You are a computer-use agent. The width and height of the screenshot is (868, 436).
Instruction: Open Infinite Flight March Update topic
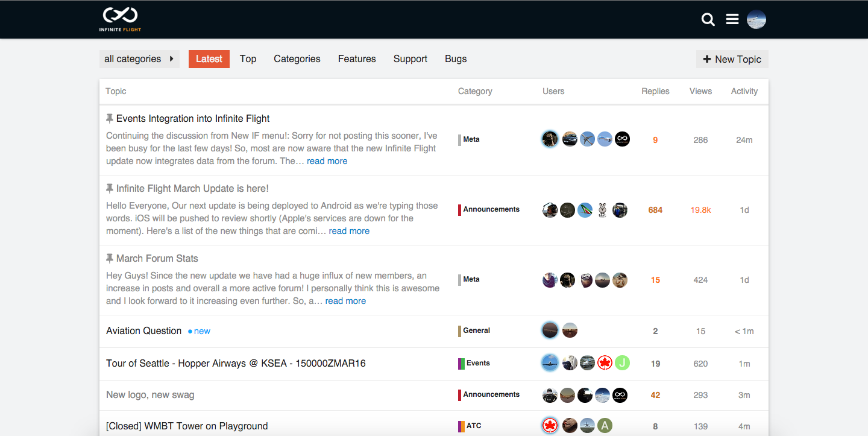click(x=192, y=188)
